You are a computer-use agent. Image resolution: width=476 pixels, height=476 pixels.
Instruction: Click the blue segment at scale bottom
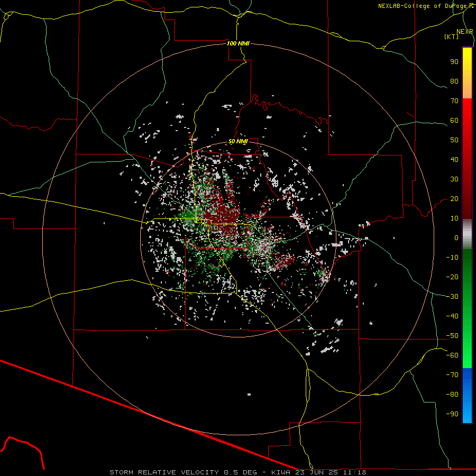tap(467, 395)
